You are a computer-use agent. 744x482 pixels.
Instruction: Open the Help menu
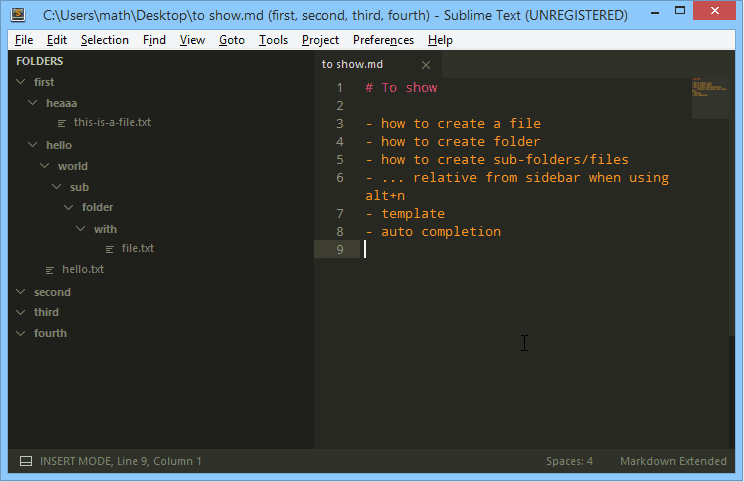pos(440,40)
